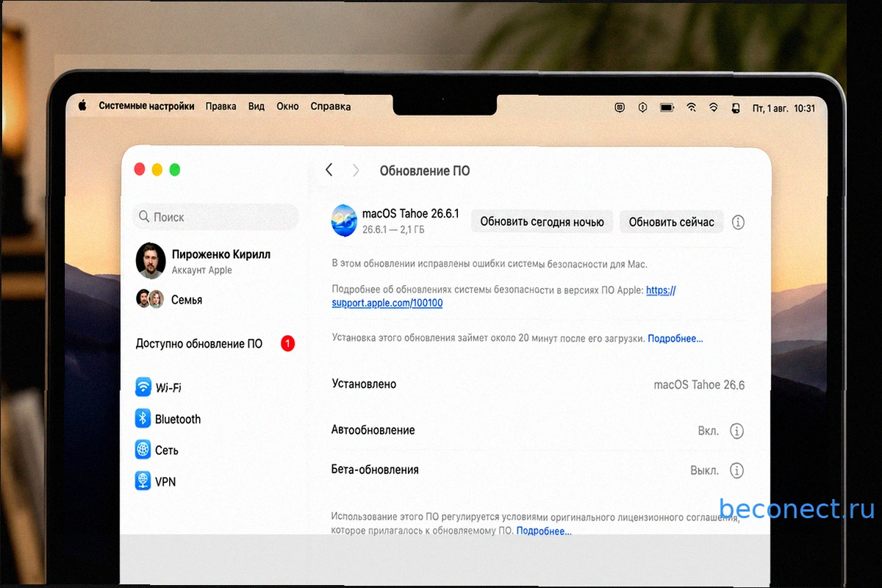Click the Бета-обновления label
The width and height of the screenshot is (882, 588).
pos(375,470)
